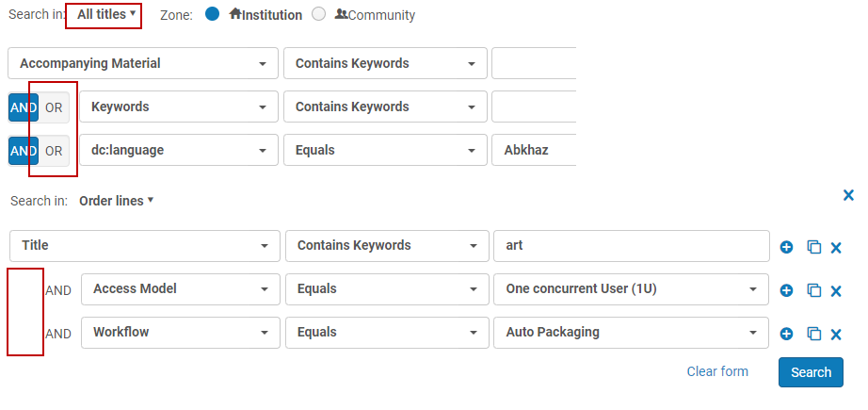The image size is (868, 410).
Task: Duplicate the Workflow search row
Action: (814, 334)
